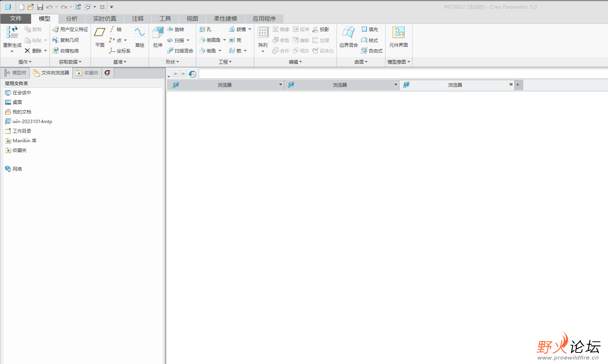Open Working Directory (工作目录) folder
608x364 pixels.
(x=18, y=131)
